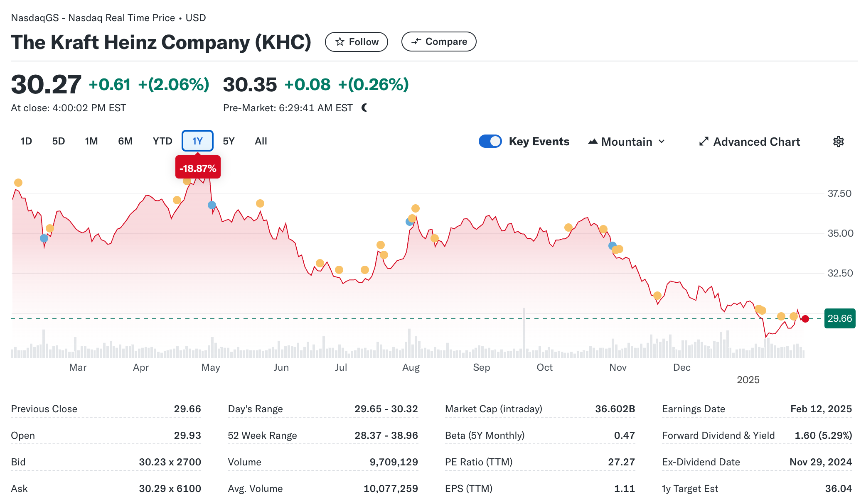Click the blue event marker near May
The image size is (866, 504).
tap(212, 205)
